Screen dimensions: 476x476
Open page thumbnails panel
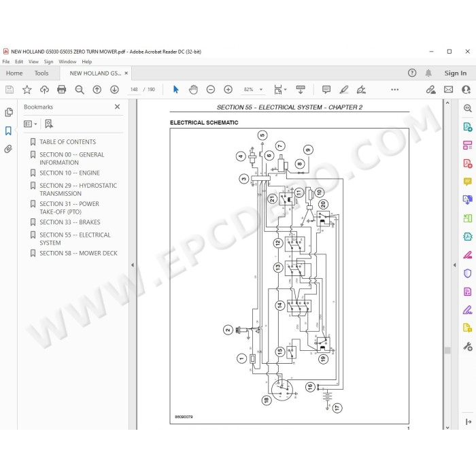click(9, 112)
